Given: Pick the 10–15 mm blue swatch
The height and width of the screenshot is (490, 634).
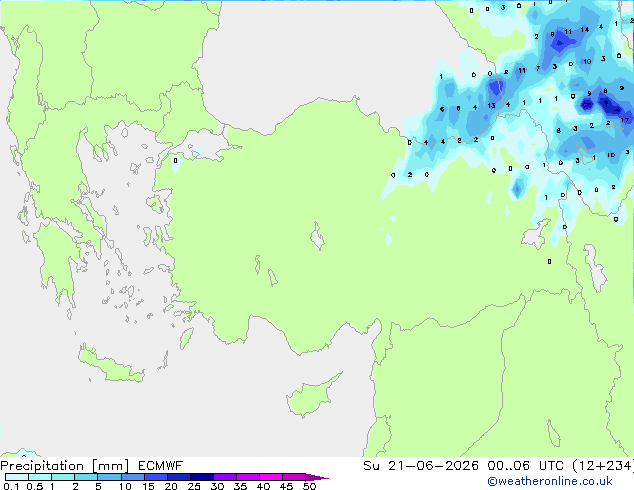Looking at the screenshot, I should (x=132, y=477).
